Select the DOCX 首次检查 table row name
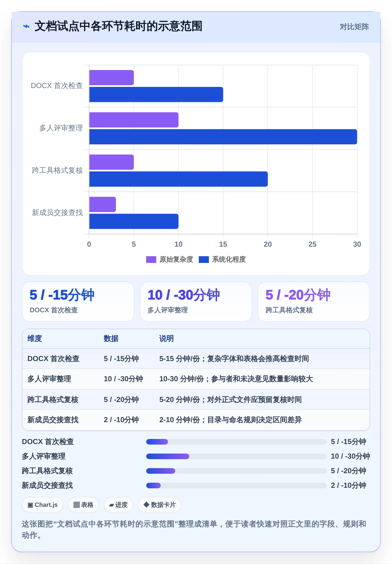The width and height of the screenshot is (392, 564). point(53,359)
